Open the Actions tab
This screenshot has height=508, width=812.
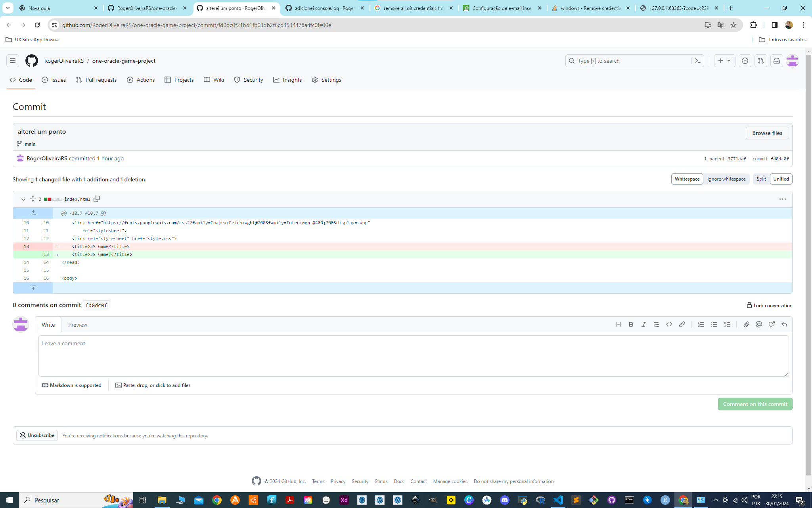tap(141, 80)
